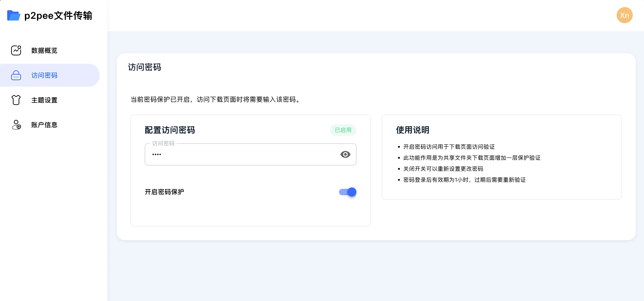Click the 访问密码 page title

click(x=144, y=67)
